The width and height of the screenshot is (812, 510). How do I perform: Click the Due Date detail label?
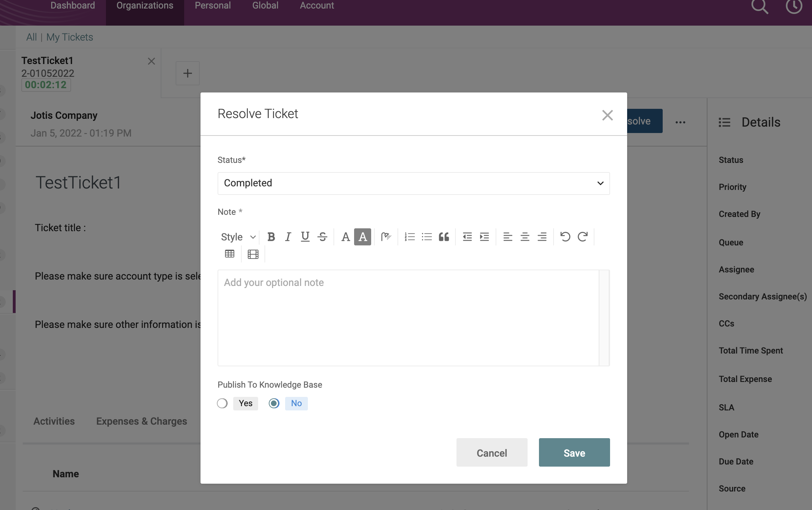pyautogui.click(x=736, y=462)
